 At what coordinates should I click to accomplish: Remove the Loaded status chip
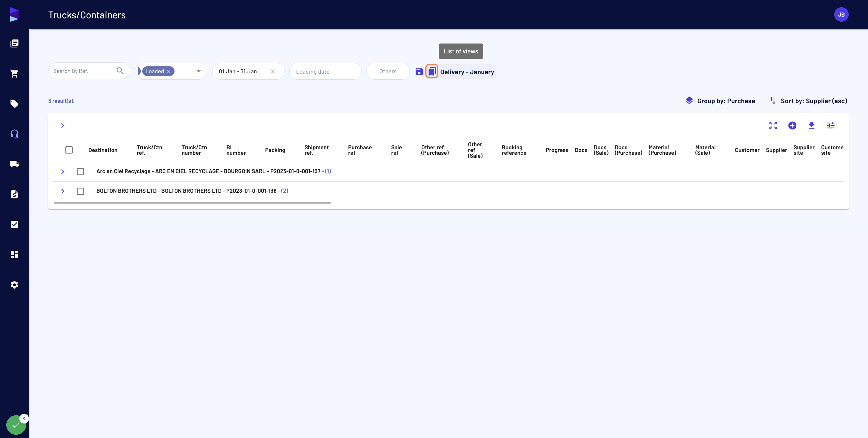point(168,71)
